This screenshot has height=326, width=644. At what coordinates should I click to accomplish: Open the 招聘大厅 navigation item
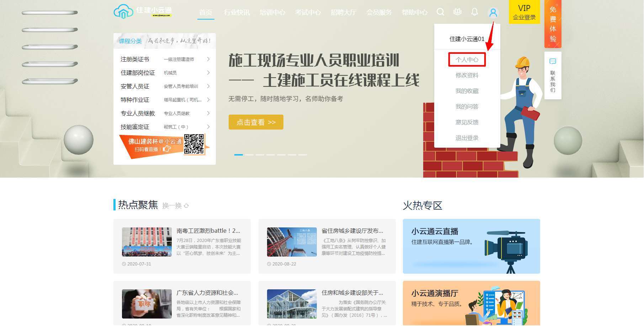(x=343, y=12)
